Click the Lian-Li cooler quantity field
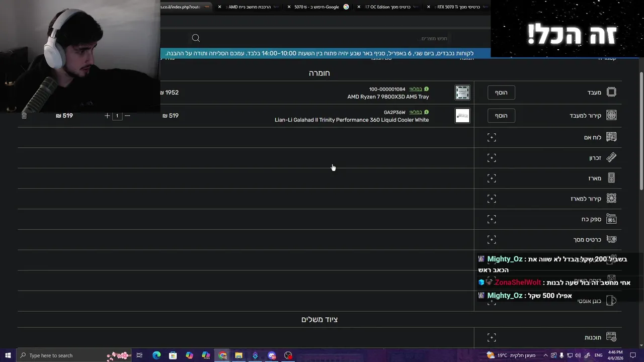644x362 pixels. 117,116
